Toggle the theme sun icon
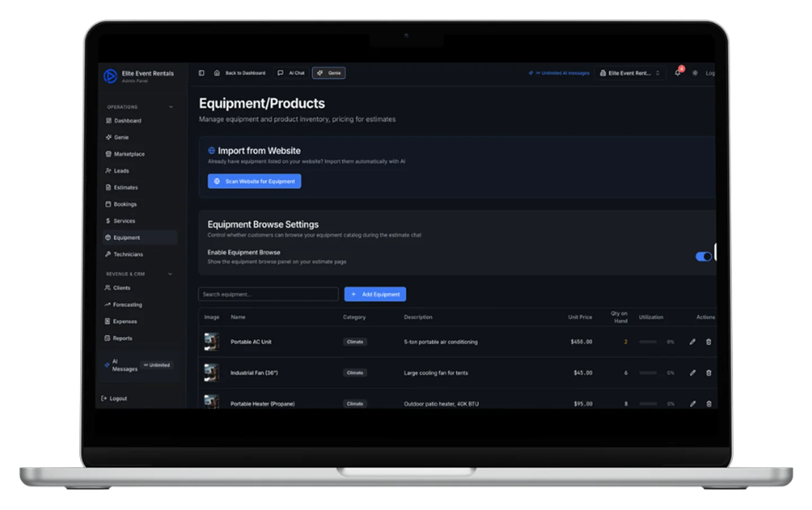Image resolution: width=812 pixels, height=510 pixels. 695,73
